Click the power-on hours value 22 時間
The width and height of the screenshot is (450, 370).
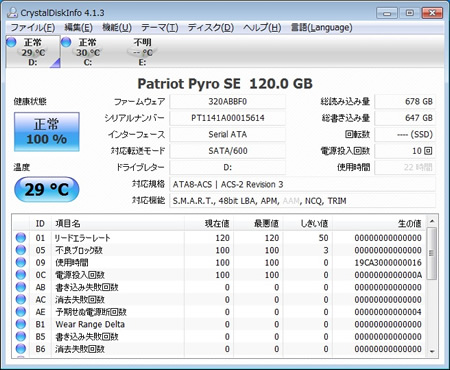click(405, 167)
